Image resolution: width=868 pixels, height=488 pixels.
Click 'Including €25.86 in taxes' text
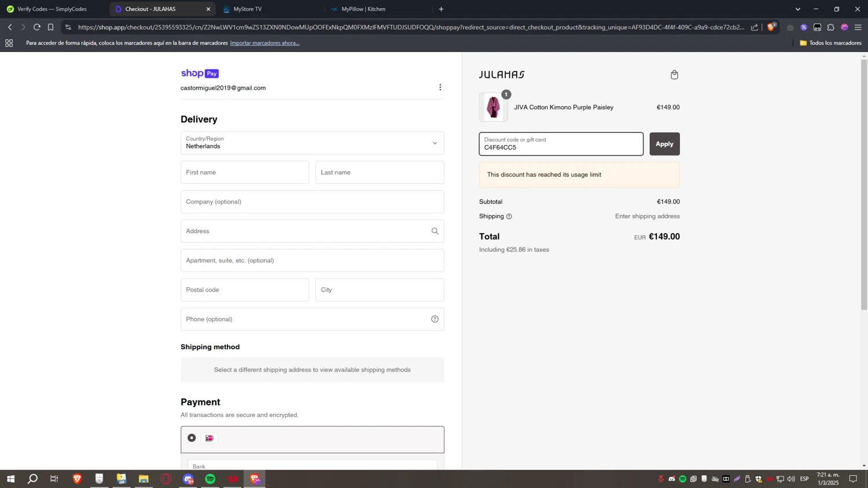click(x=514, y=250)
